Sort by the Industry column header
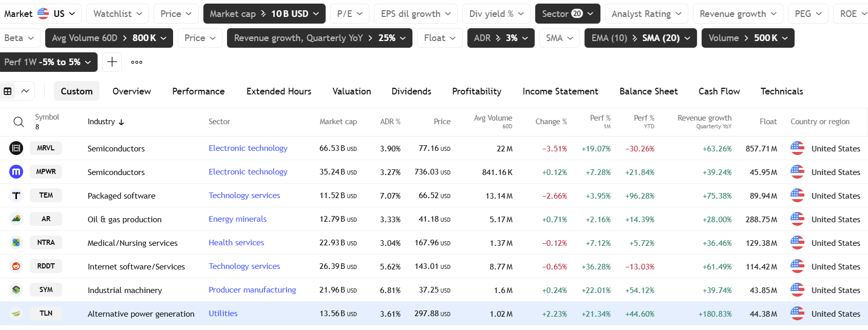The image size is (868, 330). click(x=106, y=122)
